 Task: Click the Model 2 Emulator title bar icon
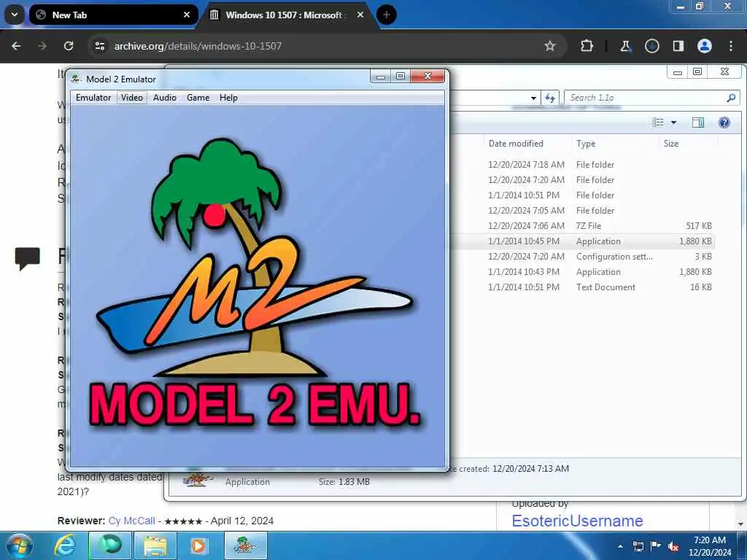[x=76, y=79]
